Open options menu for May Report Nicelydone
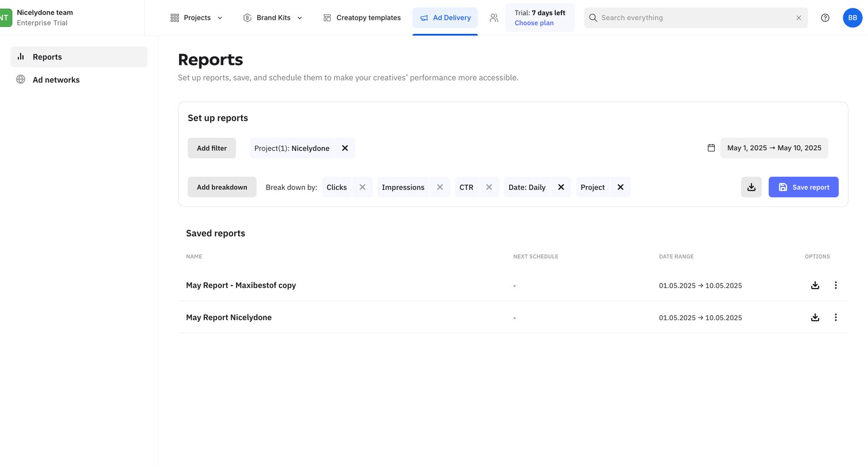The width and height of the screenshot is (868, 467). [836, 317]
